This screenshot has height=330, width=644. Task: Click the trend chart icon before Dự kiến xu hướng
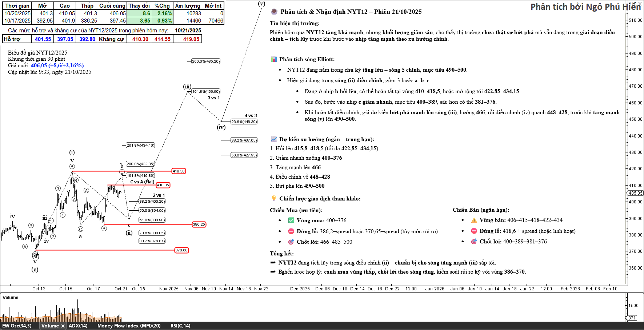274,139
